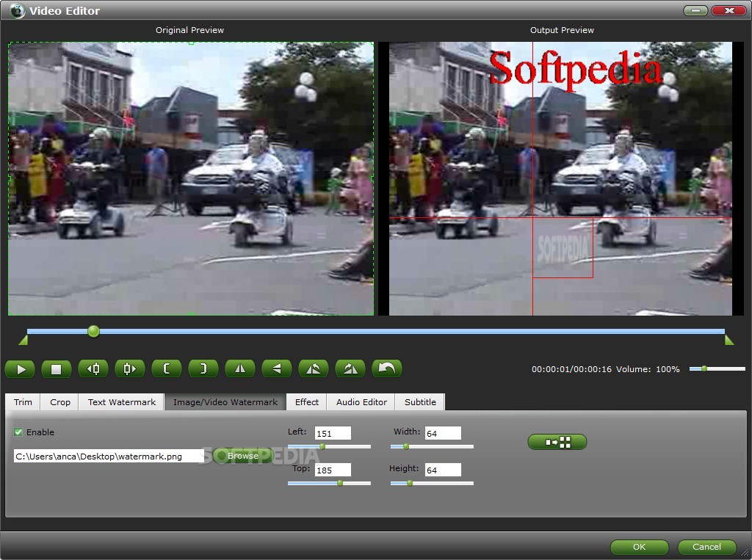Click the volume slider
This screenshot has height=560, width=752.
[717, 368]
